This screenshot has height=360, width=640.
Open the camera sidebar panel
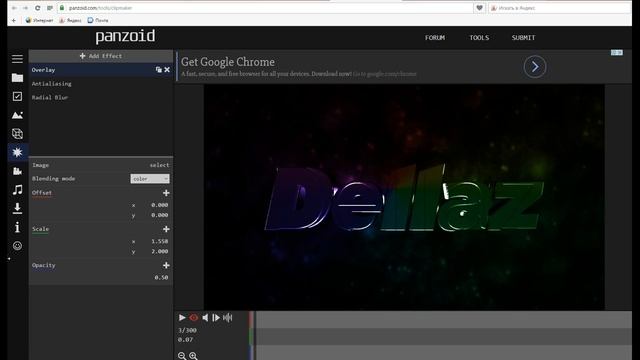pos(17,171)
